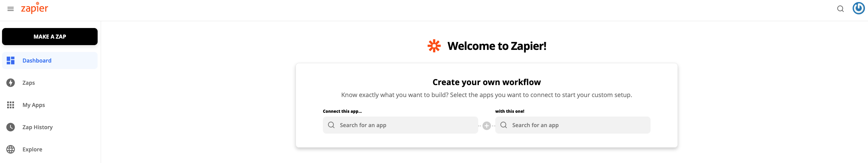Viewport: 868px width, 163px height.
Task: Open Zap History page
Action: (38, 127)
